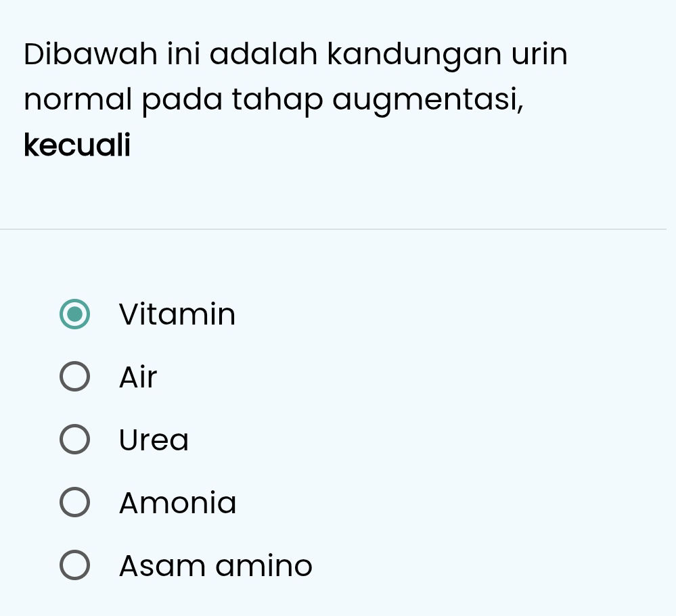The image size is (676, 616).
Task: Click the Air option label
Action: tap(137, 377)
